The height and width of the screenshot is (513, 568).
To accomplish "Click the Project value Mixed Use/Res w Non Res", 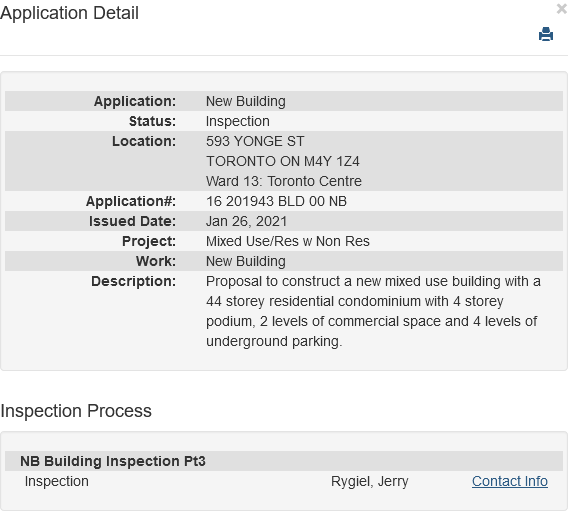I will tap(288, 241).
